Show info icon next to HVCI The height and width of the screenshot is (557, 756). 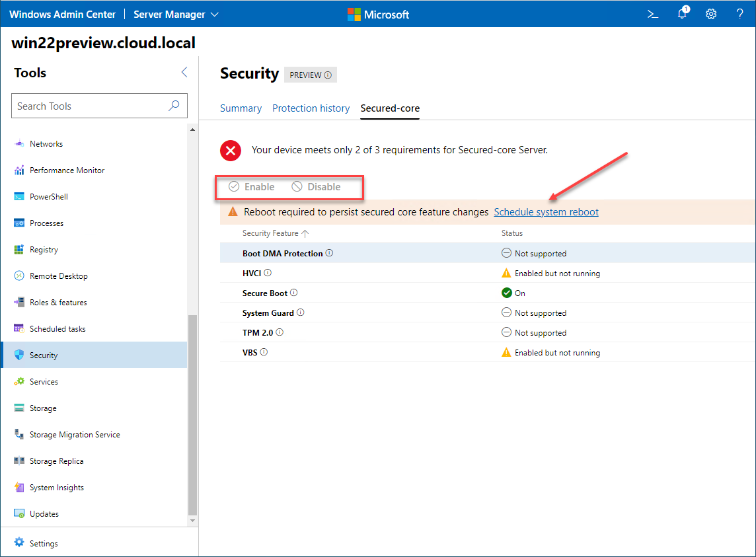268,273
